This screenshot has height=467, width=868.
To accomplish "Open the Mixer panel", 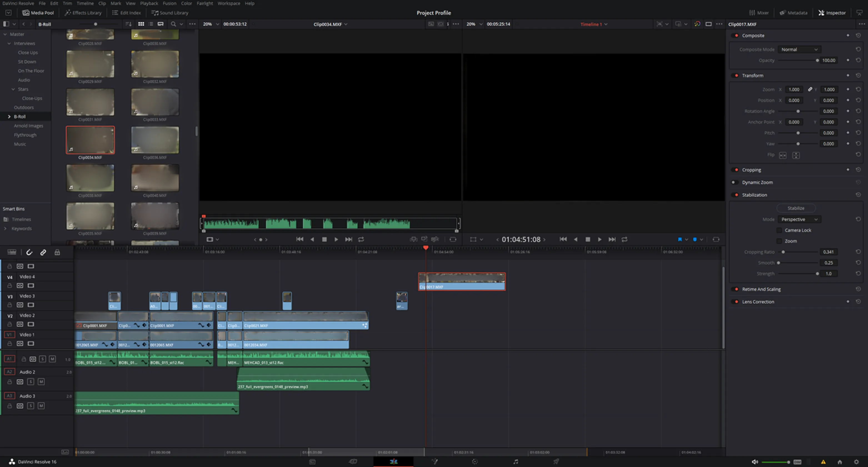I will [x=759, y=13].
